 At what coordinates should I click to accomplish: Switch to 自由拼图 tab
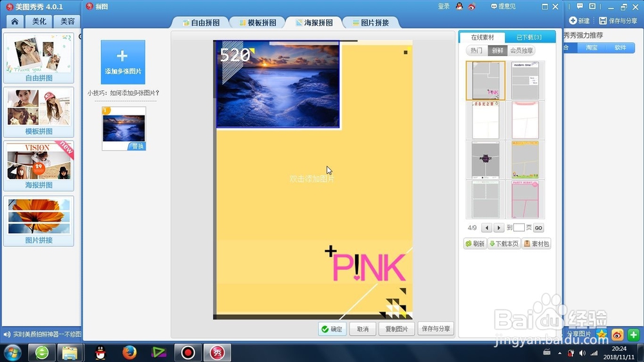[x=201, y=23]
